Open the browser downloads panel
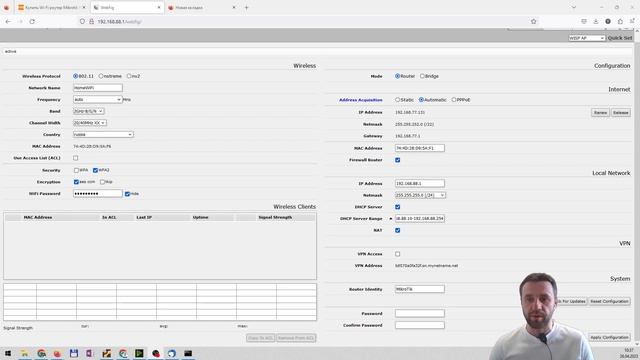Viewport: 640px width, 360px height. [x=596, y=21]
